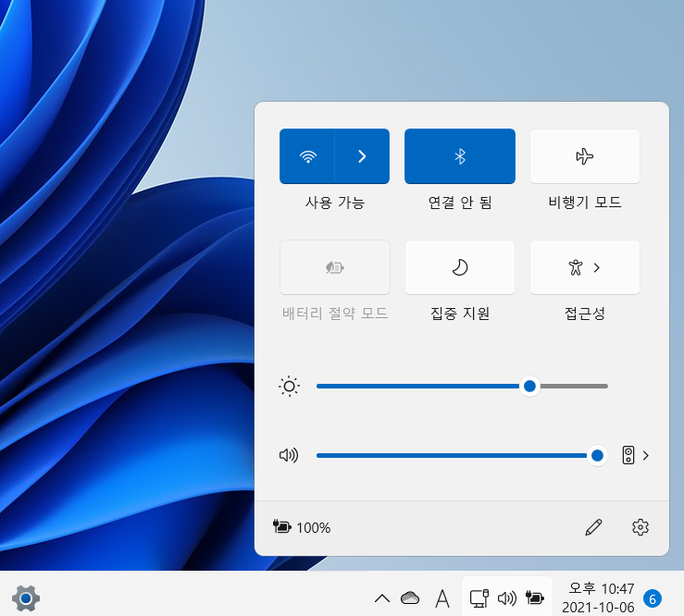Click the network icon in system tray
Image resolution: width=684 pixels, height=616 pixels.
pyautogui.click(x=479, y=598)
